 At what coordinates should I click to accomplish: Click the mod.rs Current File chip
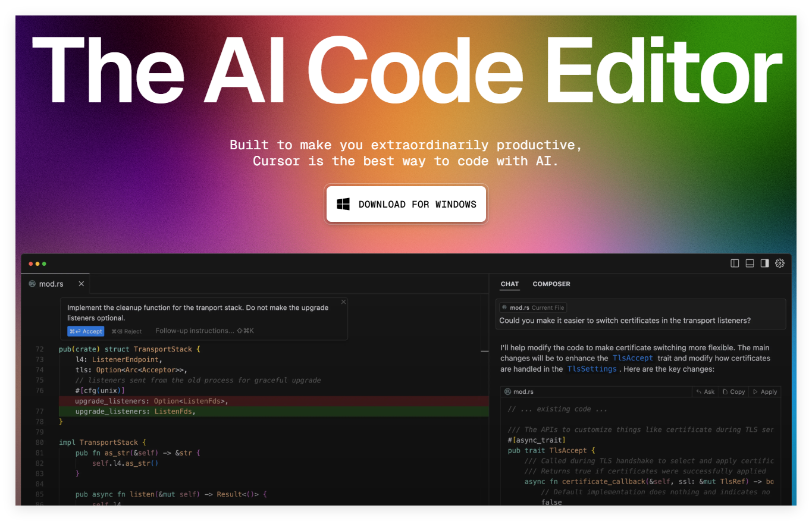533,307
